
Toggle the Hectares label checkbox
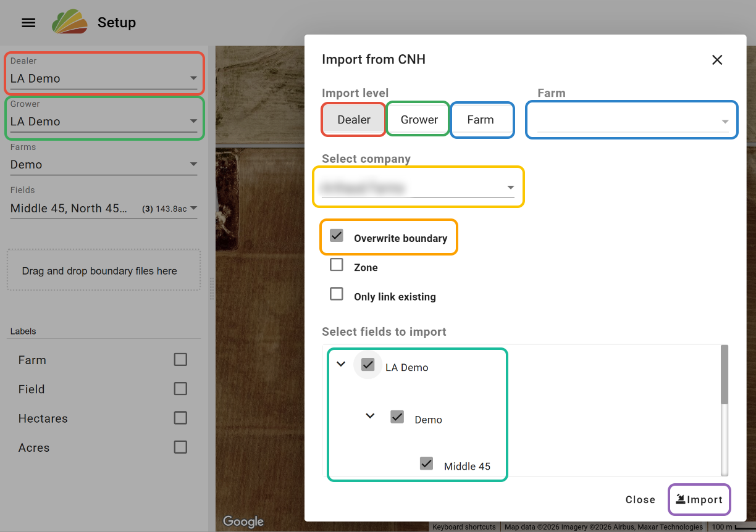click(180, 418)
